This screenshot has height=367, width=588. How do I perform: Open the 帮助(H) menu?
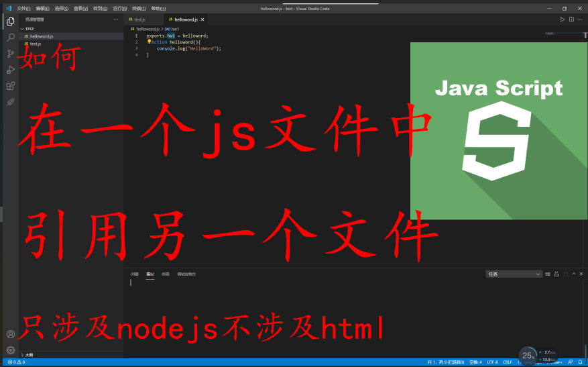pyautogui.click(x=158, y=8)
